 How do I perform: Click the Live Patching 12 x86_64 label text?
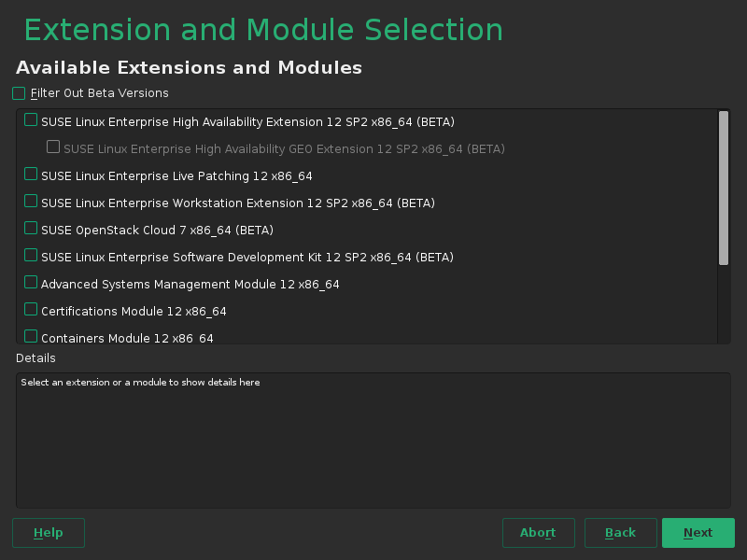(176, 176)
